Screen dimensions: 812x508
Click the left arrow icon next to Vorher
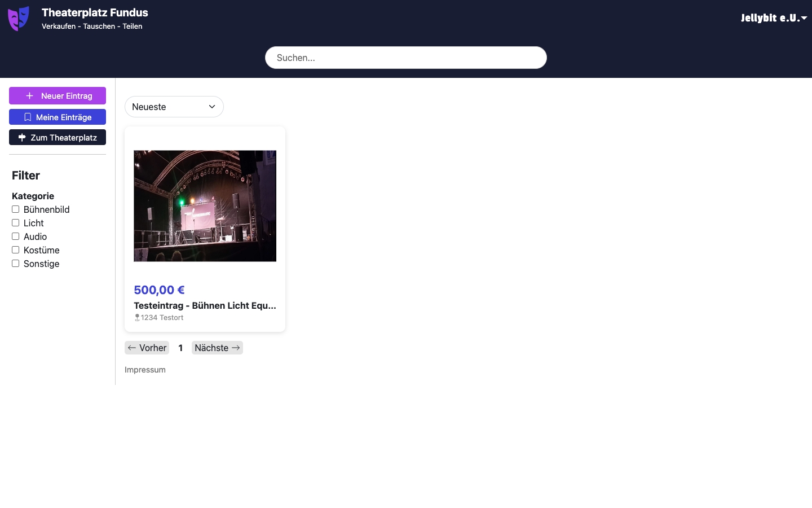132,348
